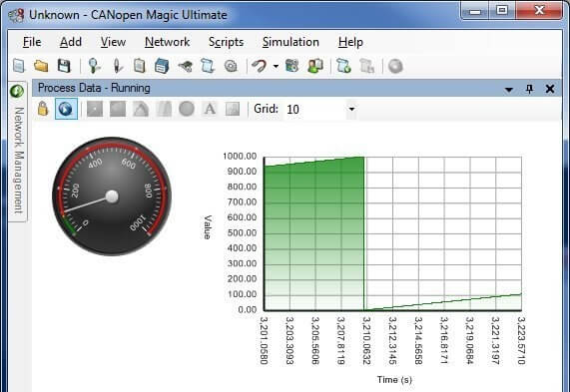This screenshot has height=392, width=570.
Task: Click the green Network Management tab icon
Action: (x=17, y=91)
